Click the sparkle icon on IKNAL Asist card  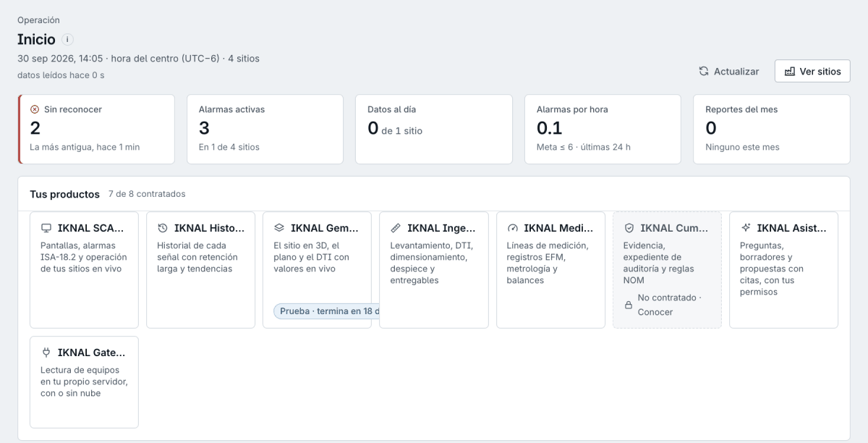coord(745,228)
